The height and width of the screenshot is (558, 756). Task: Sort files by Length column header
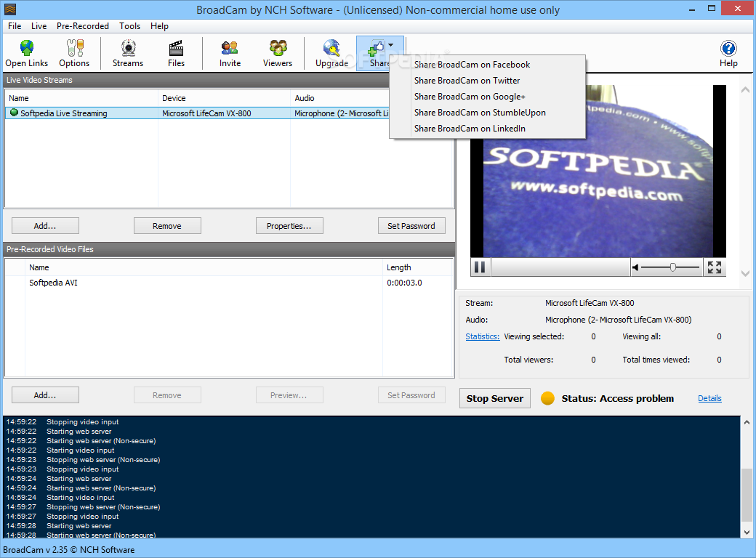[x=417, y=267]
